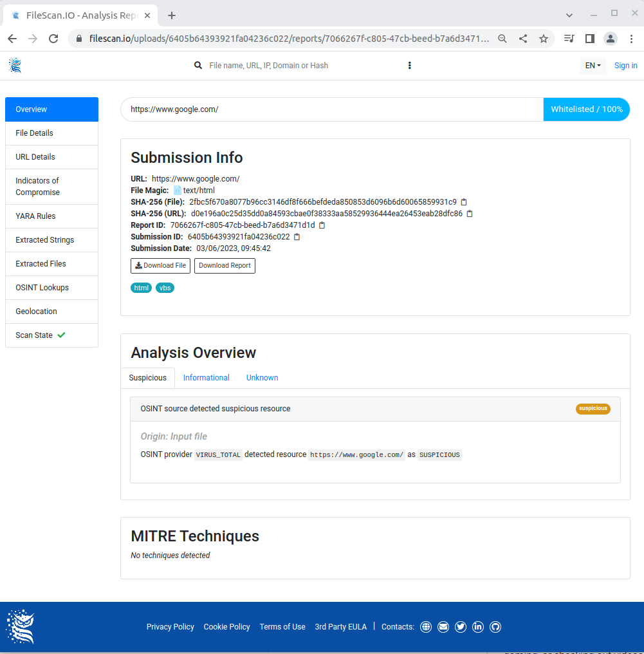The width and height of the screenshot is (644, 654).
Task: Click the https://www.google.com/ URL field
Action: [332, 109]
